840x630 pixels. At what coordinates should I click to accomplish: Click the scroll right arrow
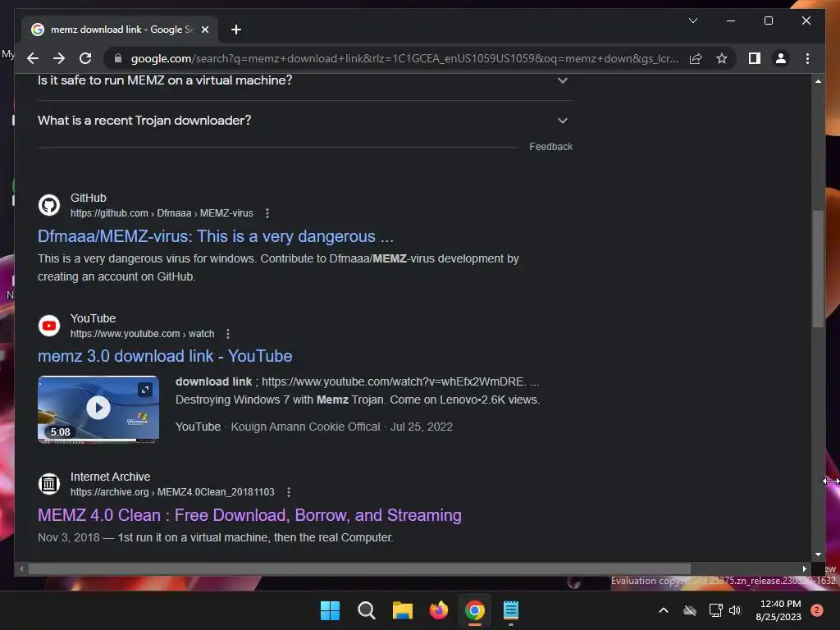804,569
